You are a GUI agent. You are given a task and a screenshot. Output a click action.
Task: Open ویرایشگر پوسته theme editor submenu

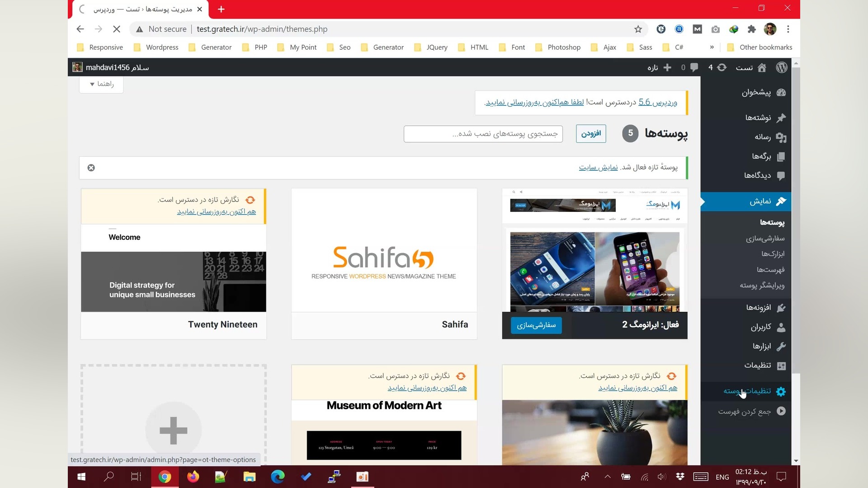pyautogui.click(x=762, y=286)
